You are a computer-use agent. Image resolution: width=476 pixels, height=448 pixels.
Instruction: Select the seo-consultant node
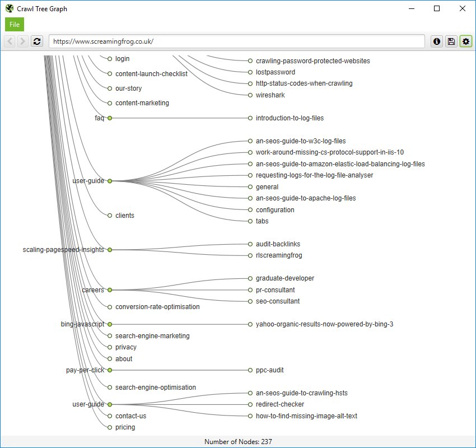coord(250,301)
